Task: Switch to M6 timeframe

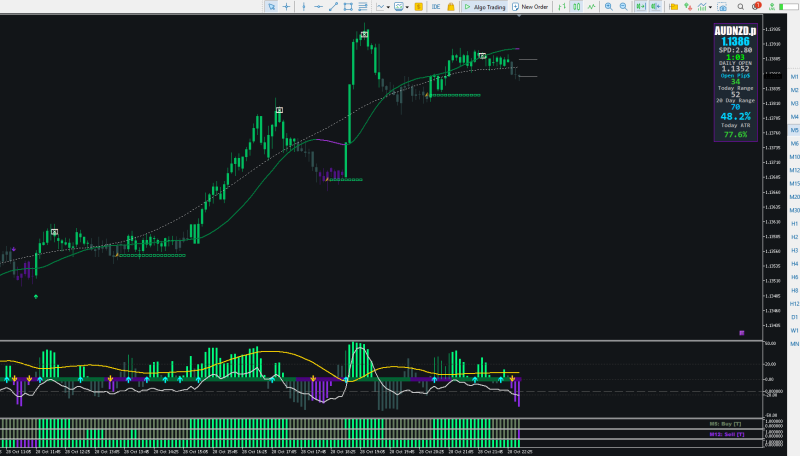Action: click(794, 144)
